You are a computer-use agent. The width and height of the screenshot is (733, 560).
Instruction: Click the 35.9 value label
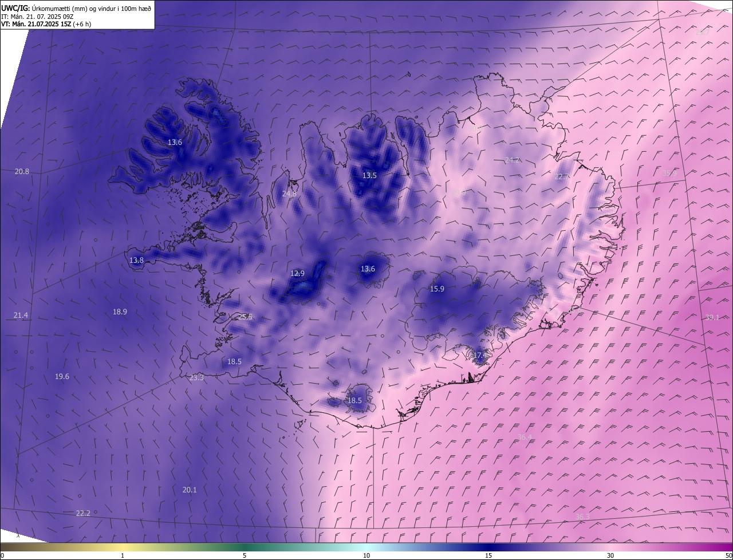click(x=669, y=173)
